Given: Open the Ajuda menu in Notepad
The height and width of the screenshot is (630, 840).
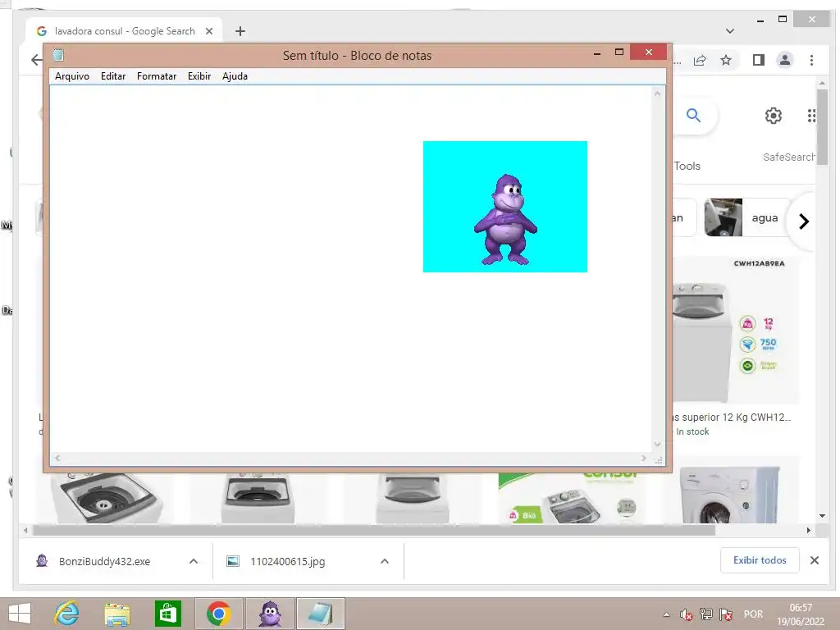Looking at the screenshot, I should point(235,76).
